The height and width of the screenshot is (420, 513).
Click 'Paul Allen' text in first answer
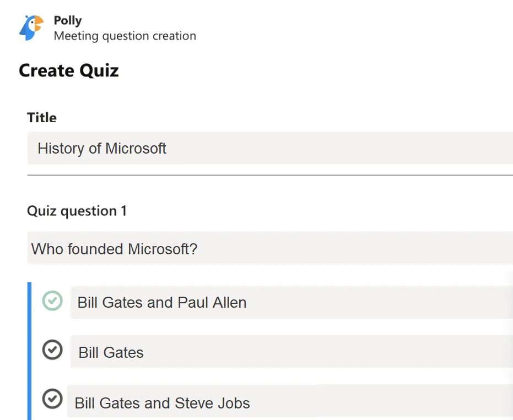tap(212, 302)
